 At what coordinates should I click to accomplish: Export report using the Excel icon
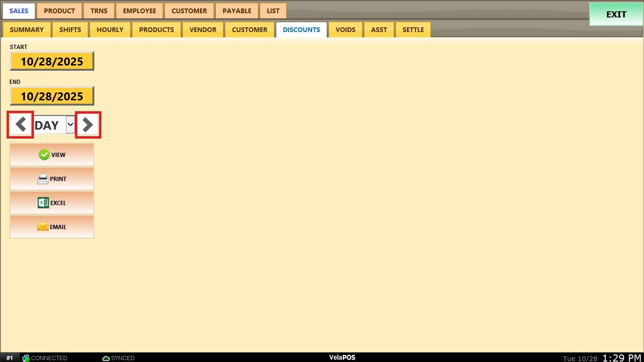[x=43, y=203]
